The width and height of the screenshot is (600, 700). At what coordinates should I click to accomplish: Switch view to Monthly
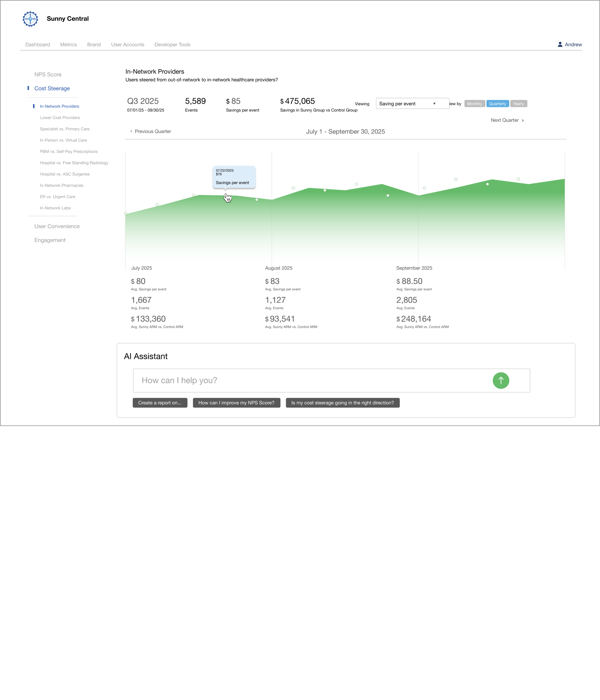tap(474, 104)
